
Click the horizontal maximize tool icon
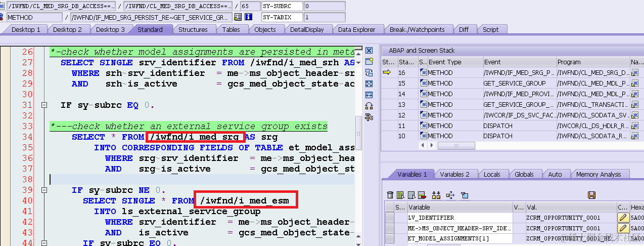(x=369, y=95)
